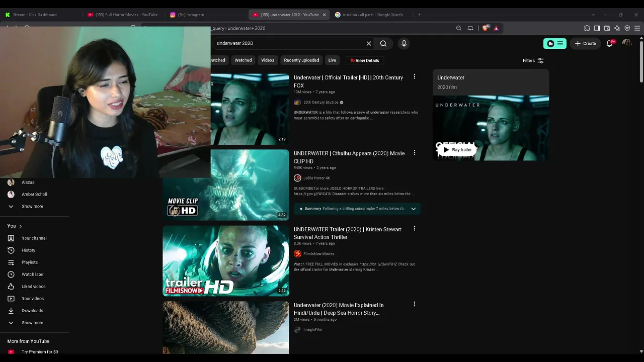Viewport: 644px width, 362px height.
Task: Start voice search with the microphone icon
Action: coord(404,44)
